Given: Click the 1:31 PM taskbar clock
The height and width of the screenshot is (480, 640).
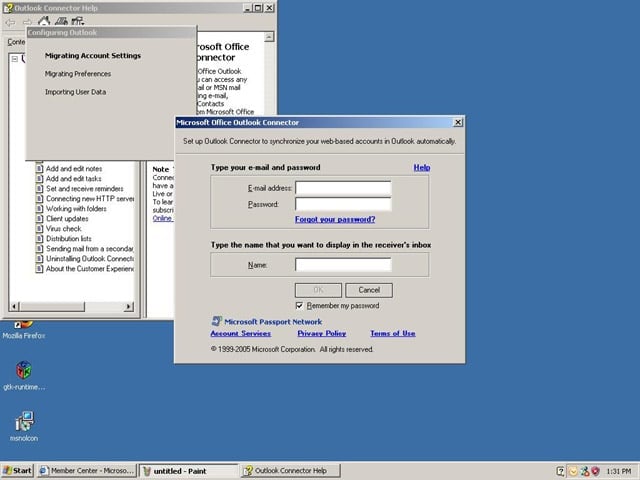Looking at the screenshot, I should coord(618,471).
